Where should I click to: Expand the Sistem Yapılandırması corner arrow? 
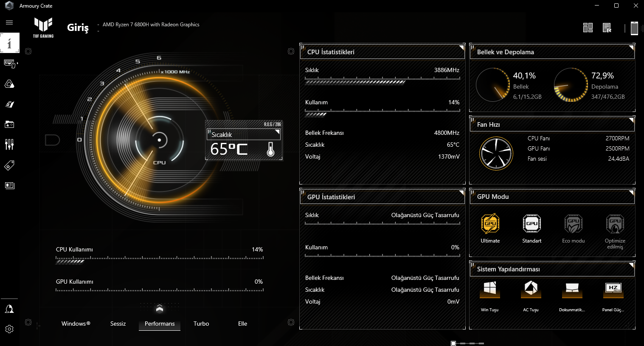point(631,265)
